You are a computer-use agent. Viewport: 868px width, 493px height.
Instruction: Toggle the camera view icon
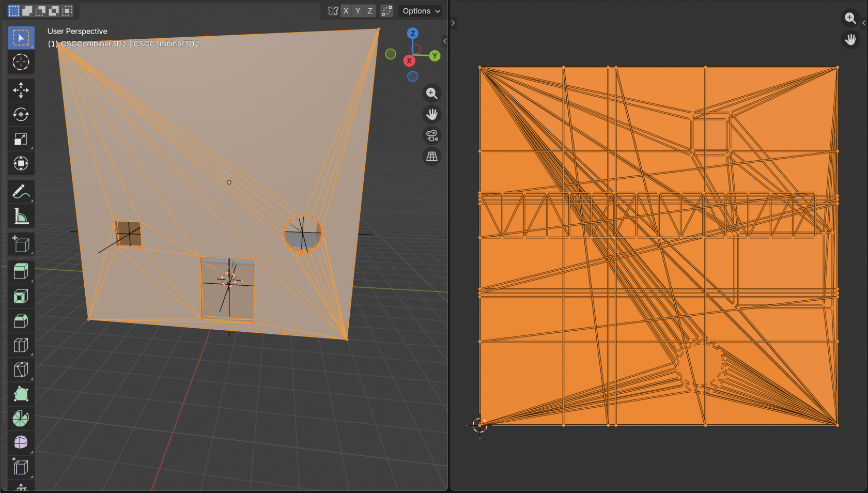click(432, 135)
